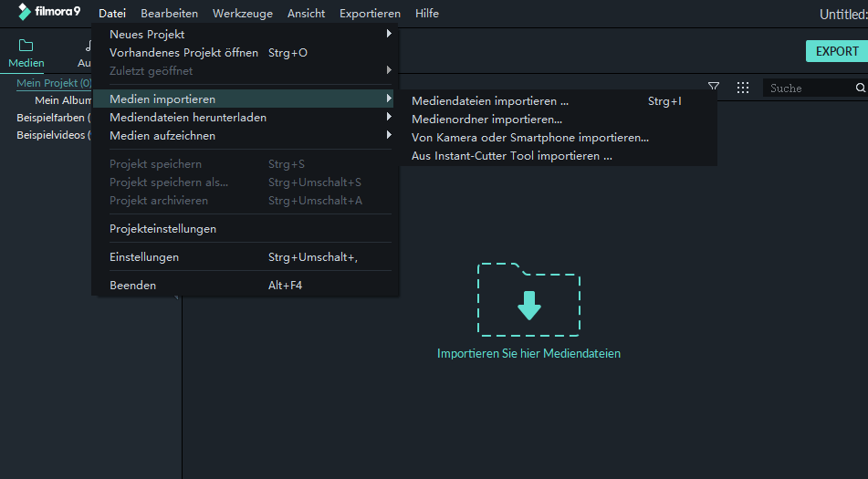The width and height of the screenshot is (868, 479).
Task: Open the Medien tab folder icon
Action: pos(26,46)
